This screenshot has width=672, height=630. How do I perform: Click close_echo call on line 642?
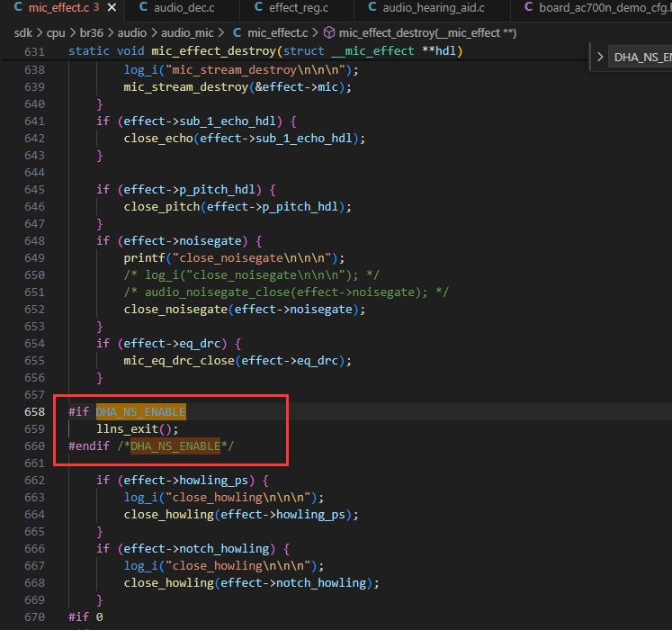click(245, 139)
